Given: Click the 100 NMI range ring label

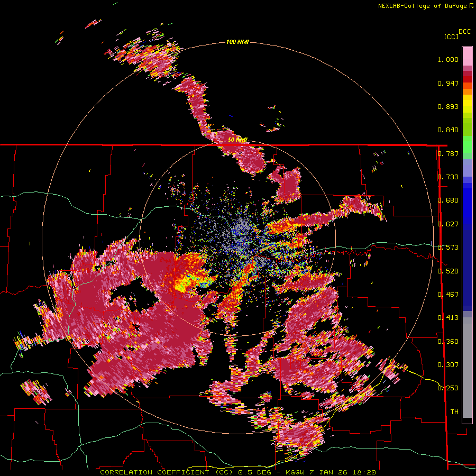Looking at the screenshot, I should tap(237, 42).
